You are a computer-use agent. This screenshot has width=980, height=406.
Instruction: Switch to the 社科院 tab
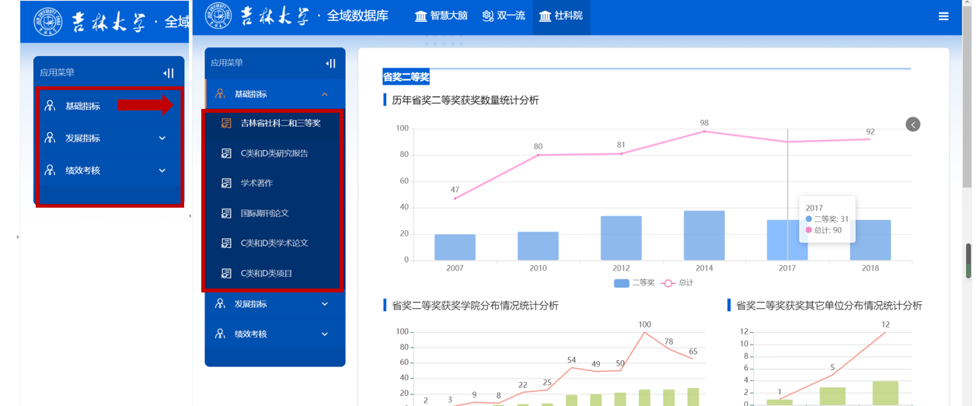pos(561,16)
